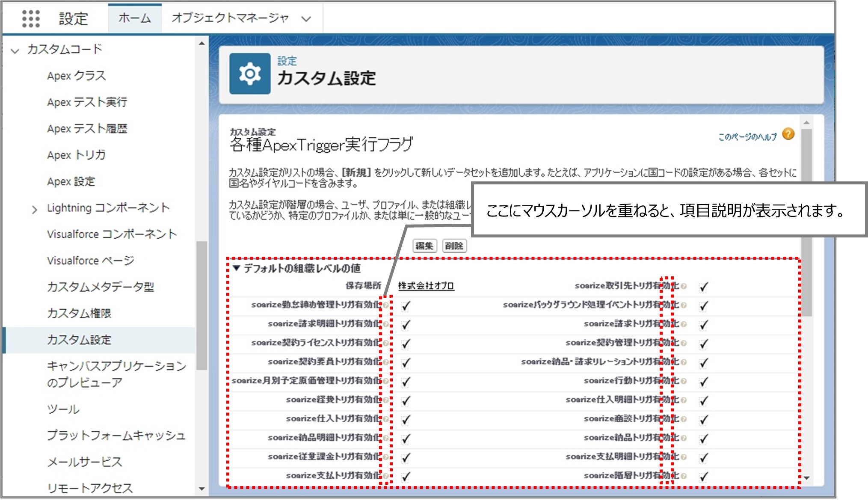The width and height of the screenshot is (868, 501).
Task: Click help icon beside soarize商談トリガ有効化
Action: click(x=684, y=419)
